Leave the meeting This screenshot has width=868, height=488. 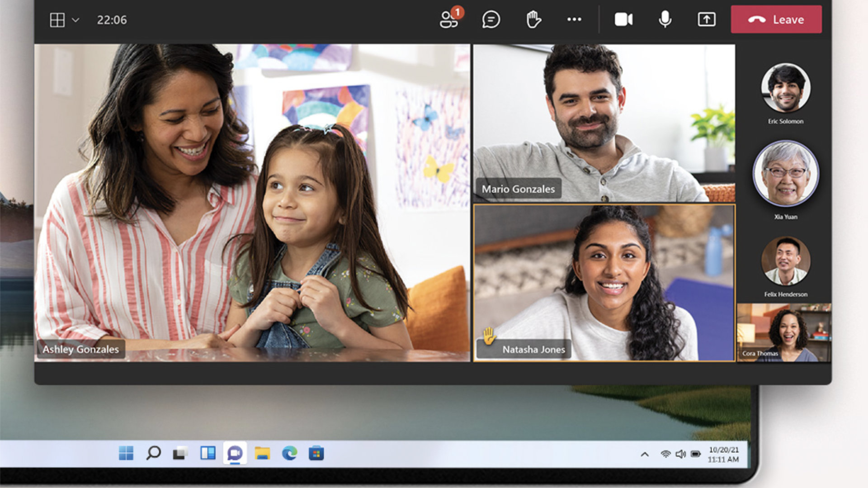click(x=776, y=19)
